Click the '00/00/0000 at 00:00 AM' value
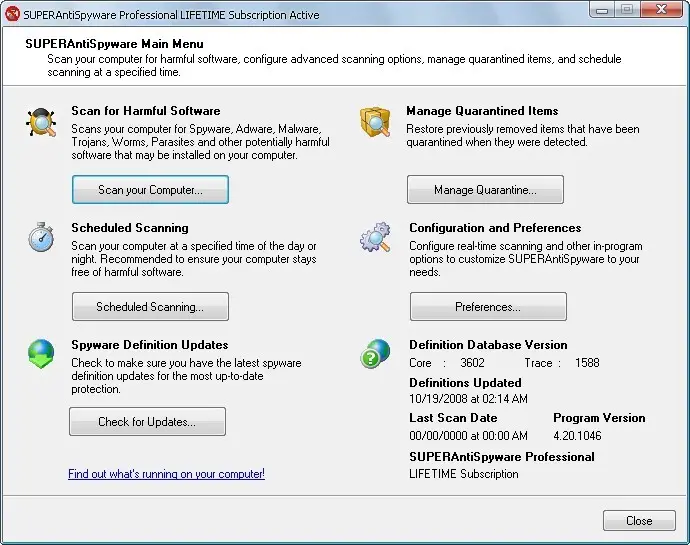The image size is (690, 545). tap(468, 436)
